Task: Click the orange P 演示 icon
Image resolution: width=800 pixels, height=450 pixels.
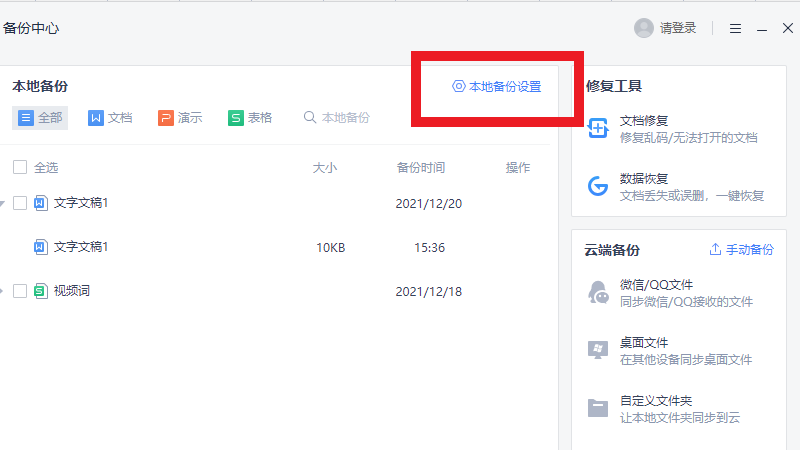Action: pyautogui.click(x=165, y=118)
